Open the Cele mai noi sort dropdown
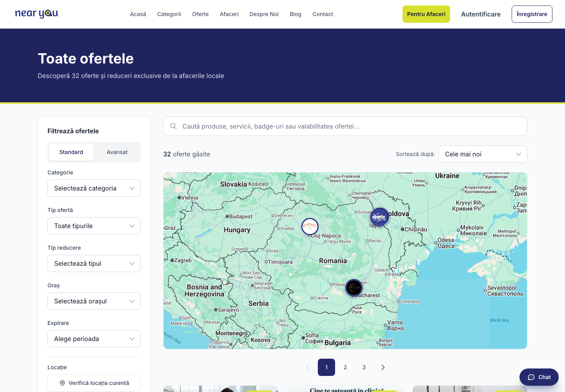 tap(483, 154)
